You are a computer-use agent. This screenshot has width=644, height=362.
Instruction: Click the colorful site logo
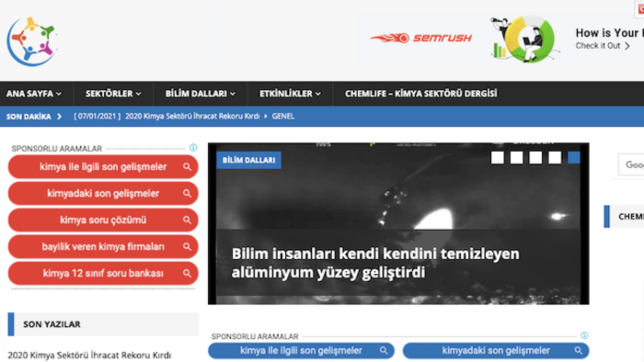pyautogui.click(x=31, y=41)
